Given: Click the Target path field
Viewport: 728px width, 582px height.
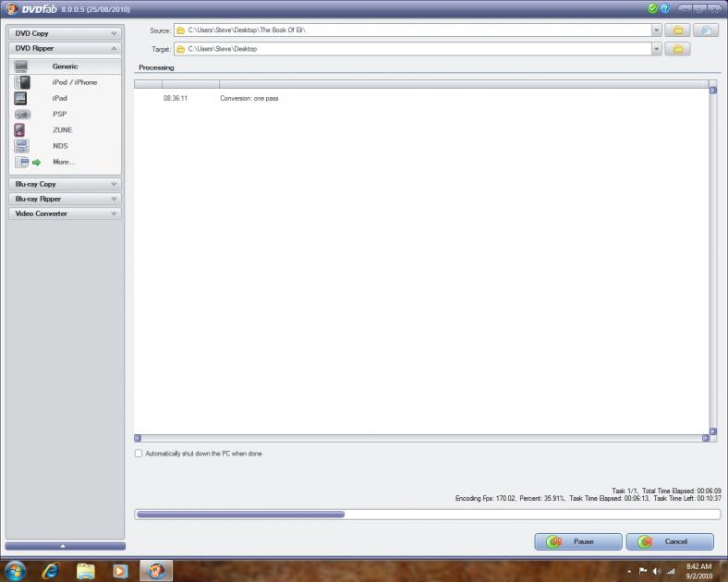Looking at the screenshot, I should 412,49.
